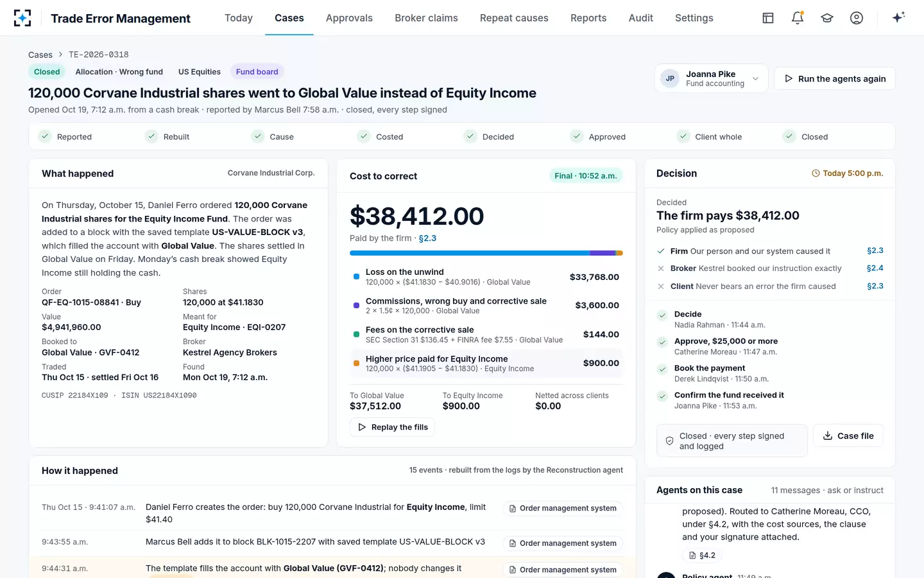The height and width of the screenshot is (578, 924).
Task: Click the Cause step check icon
Action: 257,136
